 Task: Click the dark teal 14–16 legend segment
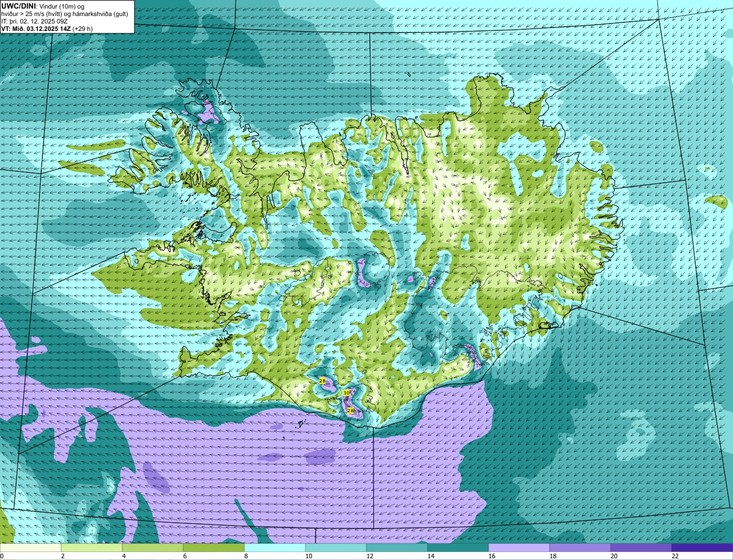tap(458, 547)
